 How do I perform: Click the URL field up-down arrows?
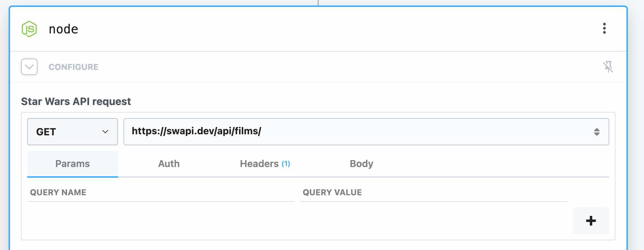(x=597, y=132)
